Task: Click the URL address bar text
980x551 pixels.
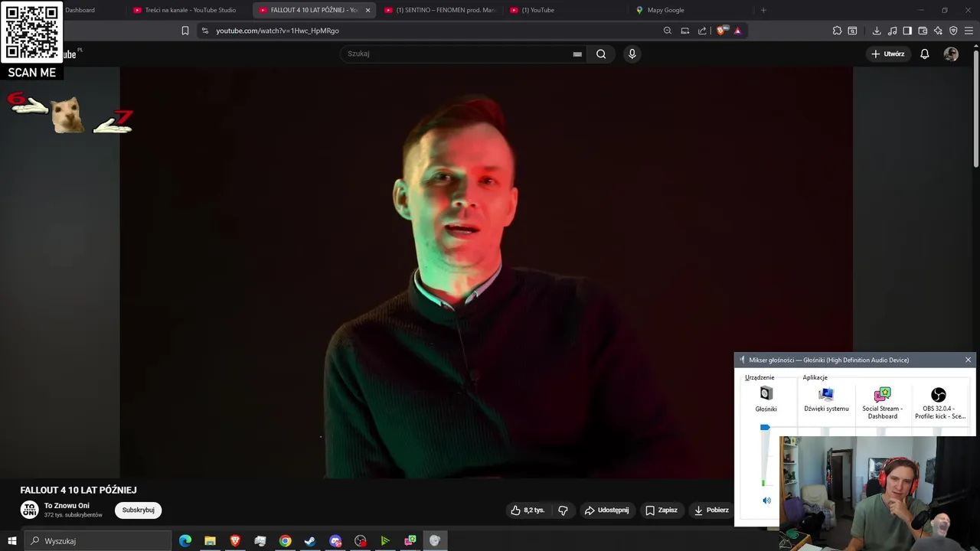Action: 277,31
